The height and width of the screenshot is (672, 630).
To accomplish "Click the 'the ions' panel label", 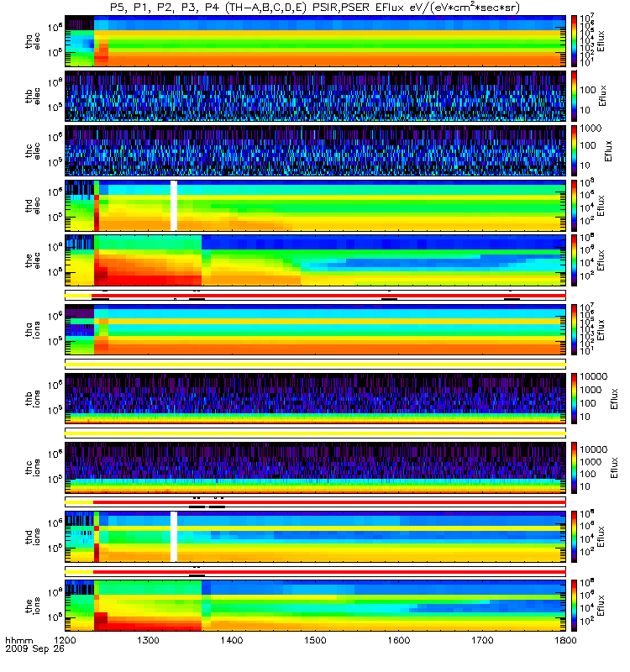I will point(33,606).
